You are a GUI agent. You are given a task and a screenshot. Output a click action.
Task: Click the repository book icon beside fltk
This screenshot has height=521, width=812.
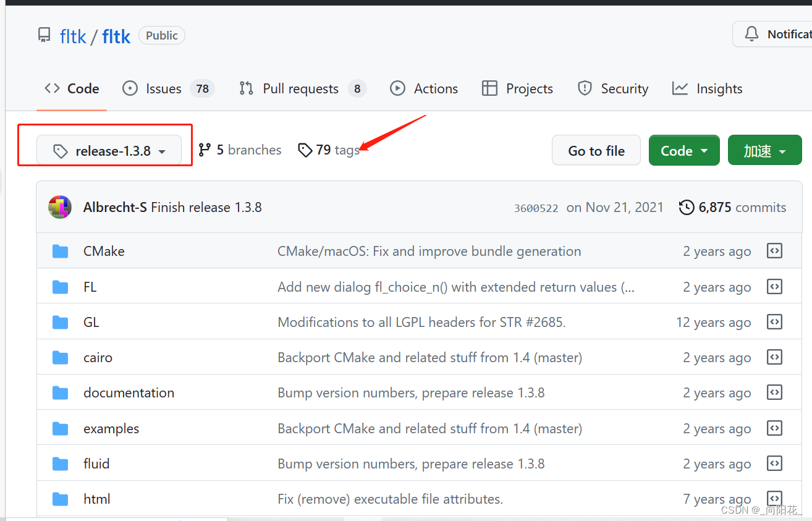tap(44, 36)
